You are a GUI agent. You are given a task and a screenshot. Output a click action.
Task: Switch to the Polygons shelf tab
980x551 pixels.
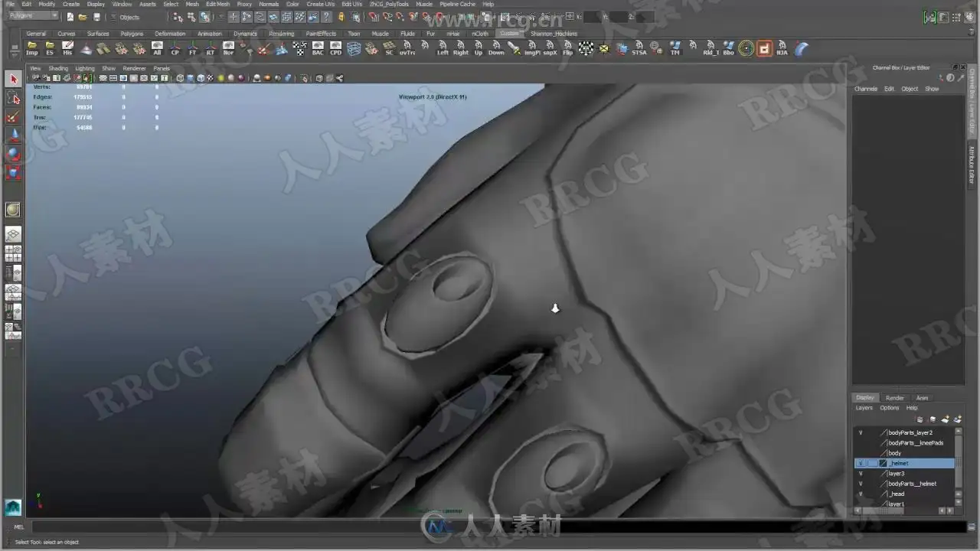click(x=132, y=34)
